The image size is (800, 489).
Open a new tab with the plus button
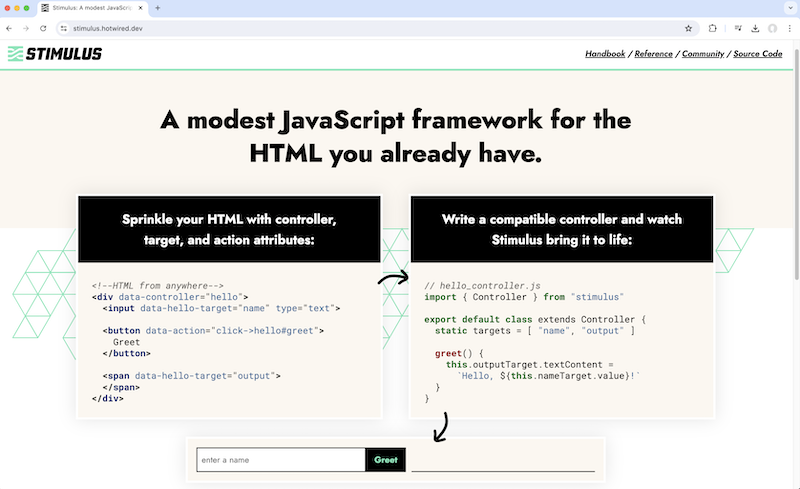click(157, 8)
